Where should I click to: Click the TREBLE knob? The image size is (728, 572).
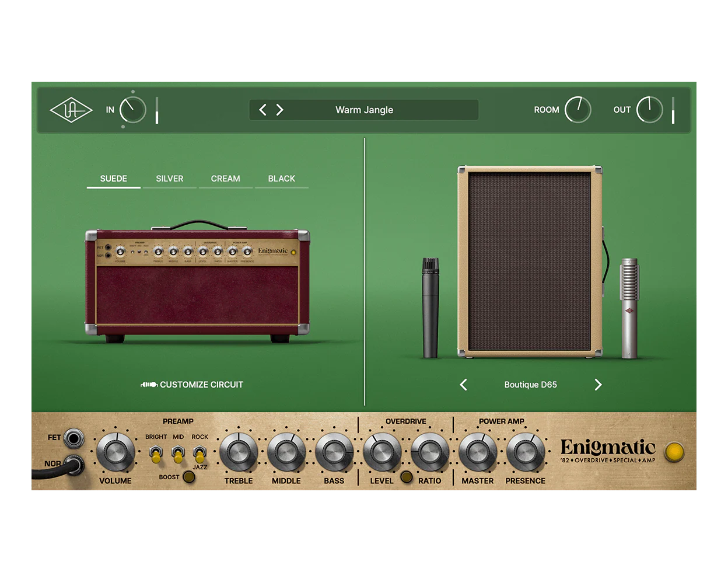[x=239, y=452]
